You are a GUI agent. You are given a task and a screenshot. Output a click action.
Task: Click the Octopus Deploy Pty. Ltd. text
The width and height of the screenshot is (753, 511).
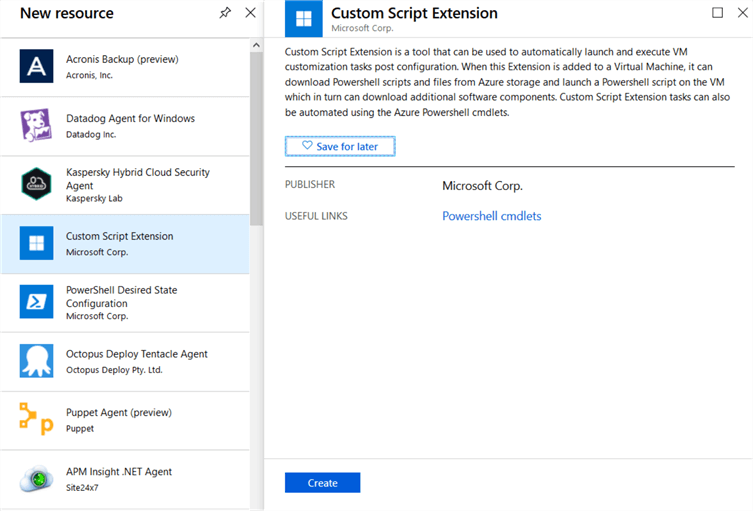point(114,370)
